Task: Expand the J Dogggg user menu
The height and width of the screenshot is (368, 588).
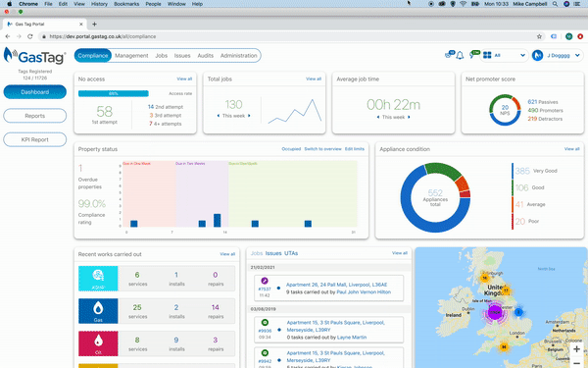Action: [x=577, y=56]
